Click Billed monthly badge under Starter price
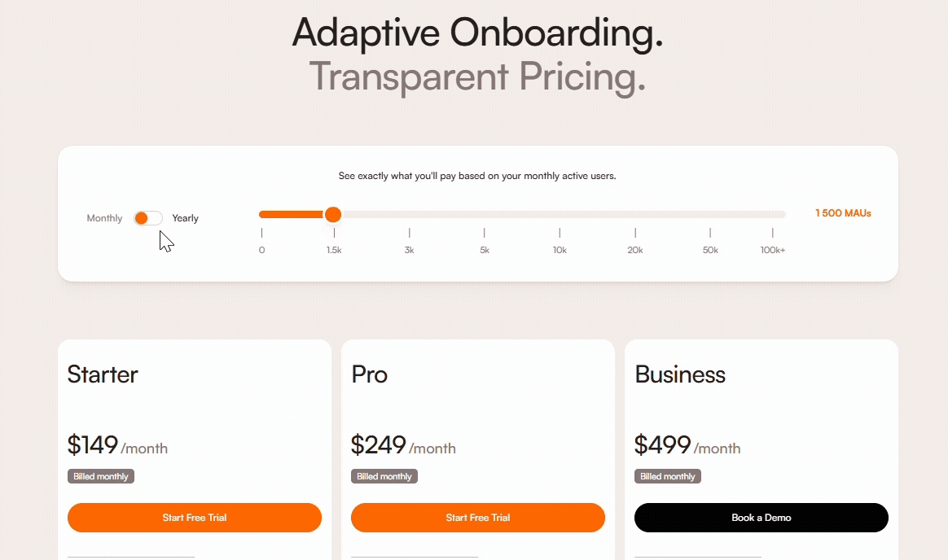This screenshot has width=948, height=560. (x=101, y=476)
